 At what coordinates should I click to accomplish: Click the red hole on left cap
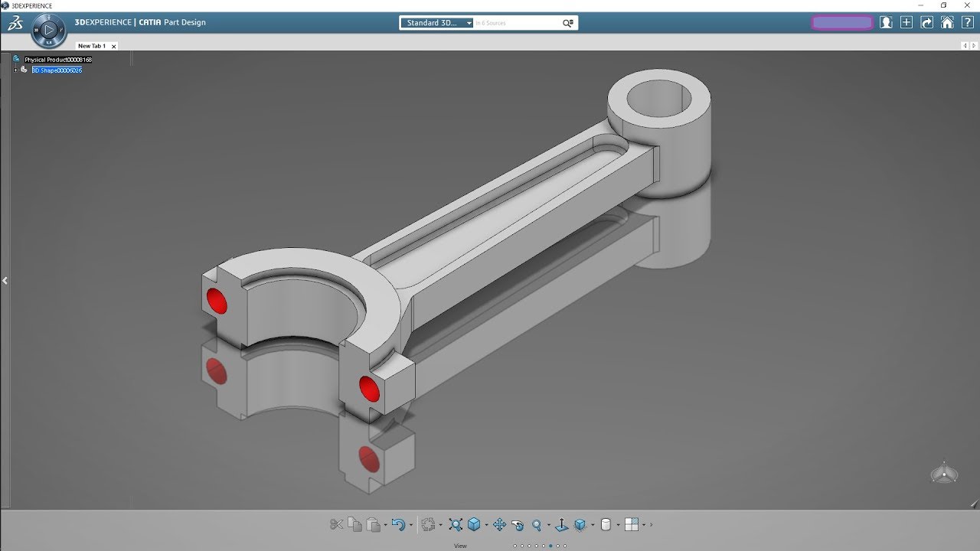pyautogui.click(x=217, y=301)
